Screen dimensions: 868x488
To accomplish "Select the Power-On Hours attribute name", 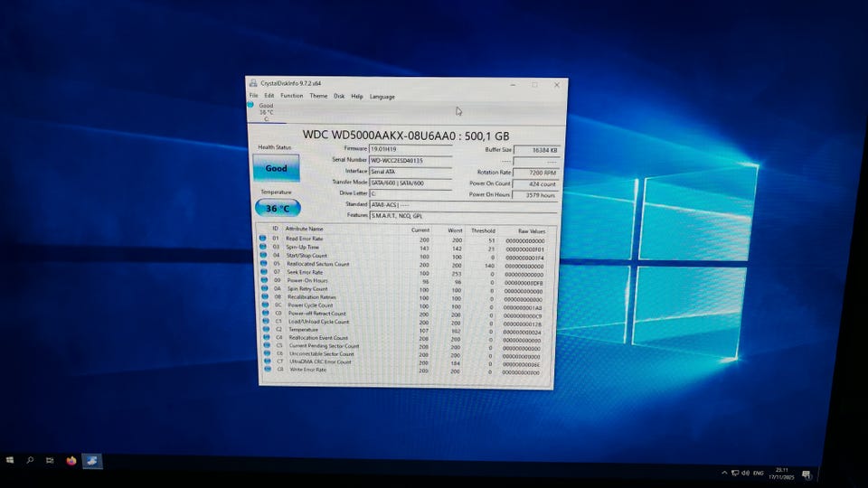I will point(307,280).
